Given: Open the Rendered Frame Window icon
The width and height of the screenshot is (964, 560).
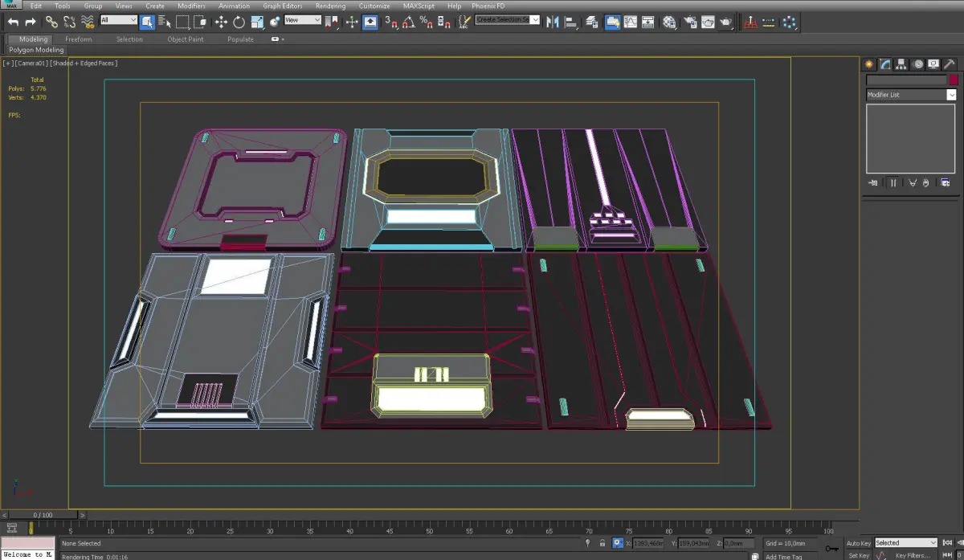Looking at the screenshot, I should (708, 22).
